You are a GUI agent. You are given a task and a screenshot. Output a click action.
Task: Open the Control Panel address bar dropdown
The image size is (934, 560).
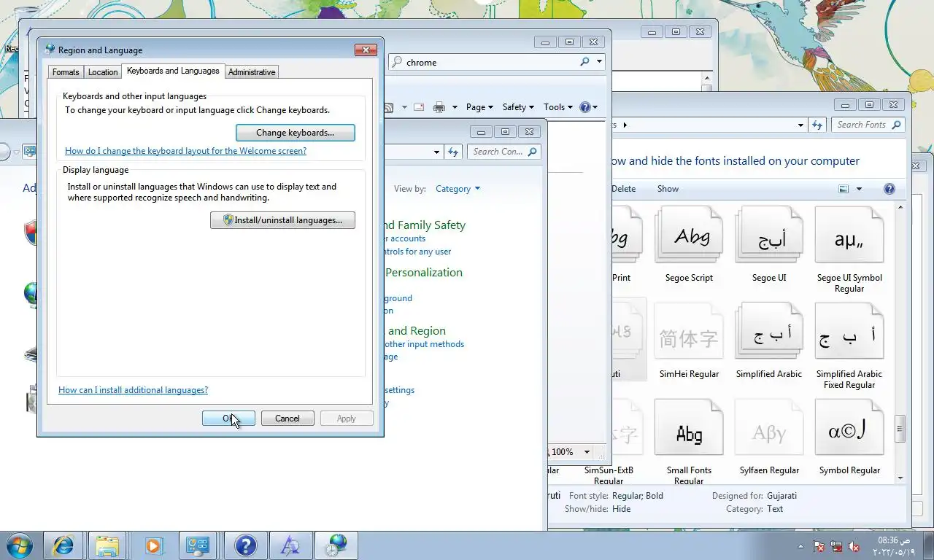pyautogui.click(x=437, y=152)
